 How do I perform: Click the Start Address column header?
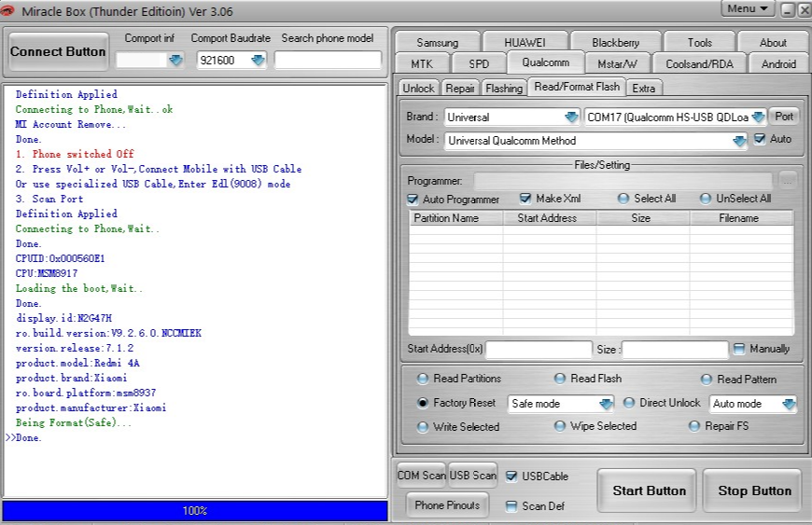pyautogui.click(x=550, y=218)
